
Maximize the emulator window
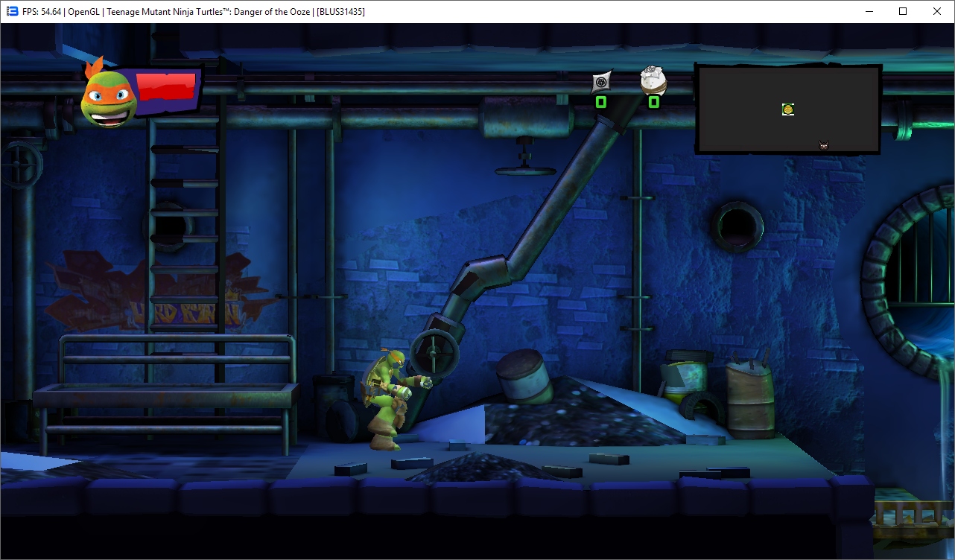point(903,11)
